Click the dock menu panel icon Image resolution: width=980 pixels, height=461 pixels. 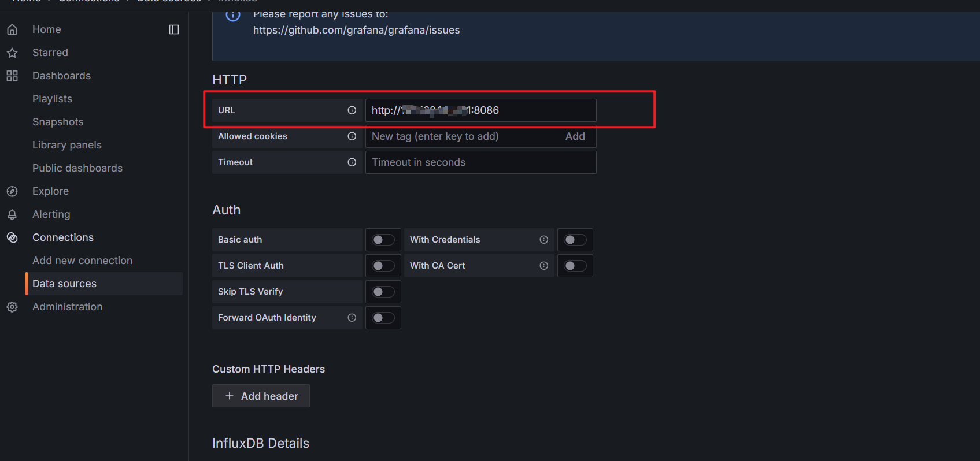point(174,29)
